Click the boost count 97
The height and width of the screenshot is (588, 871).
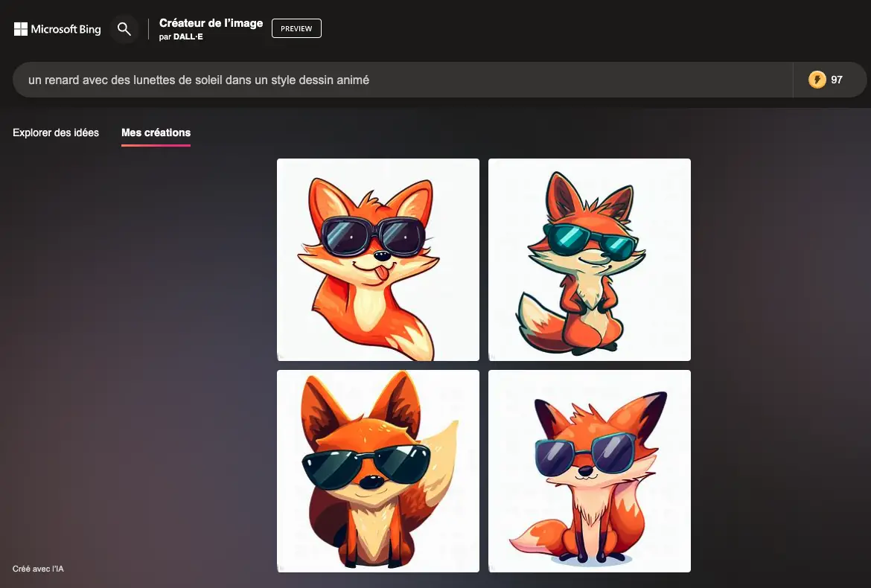837,80
